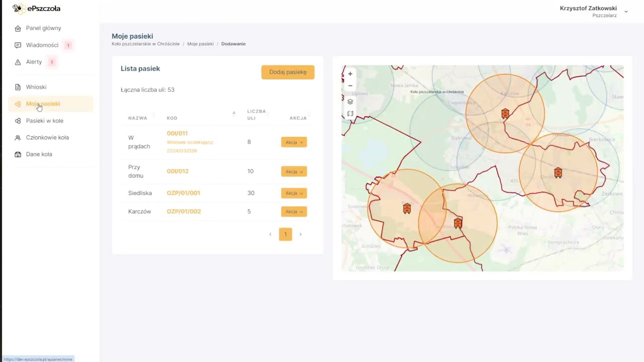Click the beehive marker near Karczów
Viewport: 644px width, 362px height.
[x=505, y=114]
